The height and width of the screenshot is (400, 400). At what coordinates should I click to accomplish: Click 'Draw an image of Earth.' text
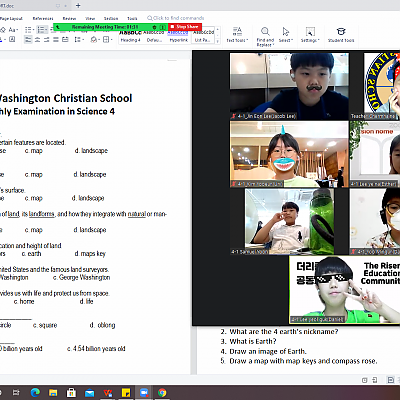[268, 351]
